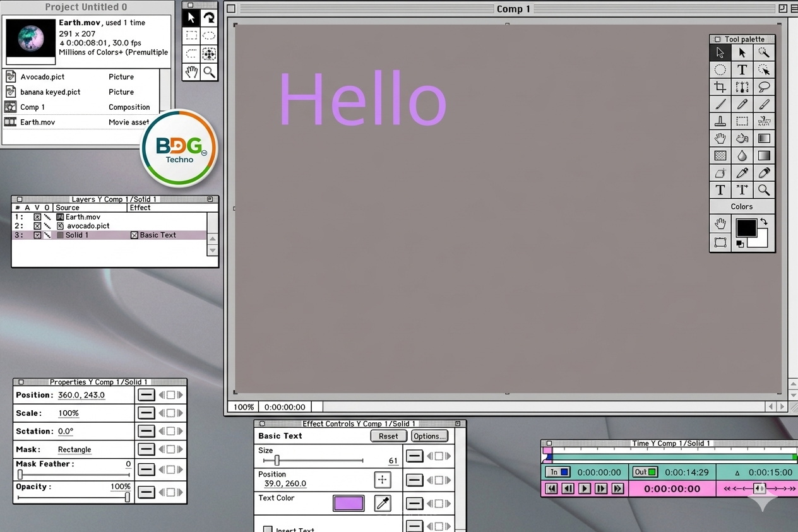
Task: Pick the airbrush spray pattern tool in Tool palette
Action: pos(764,121)
